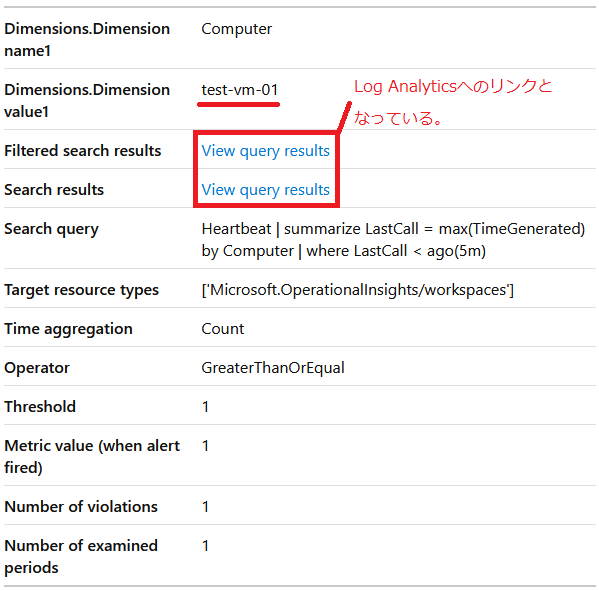599x591 pixels.
Task: Click the Number of examined periods value
Action: (x=206, y=546)
